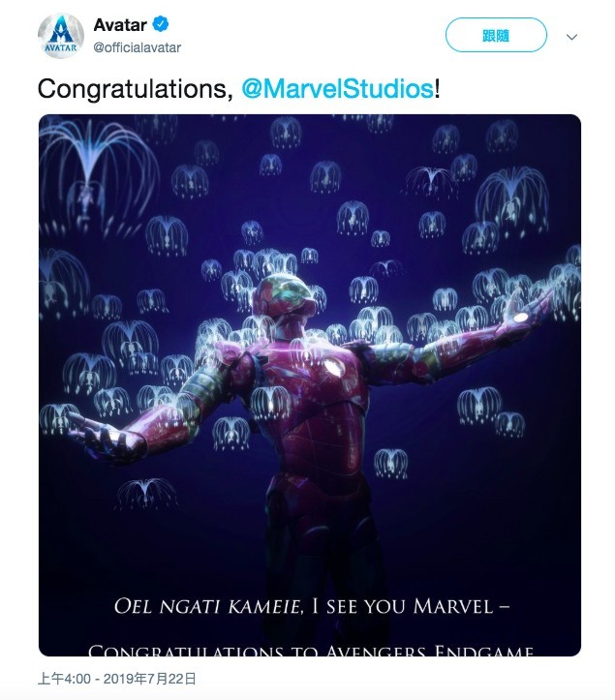Click the word Congratulations in tweet text
The height and width of the screenshot is (700, 615).
click(131, 89)
